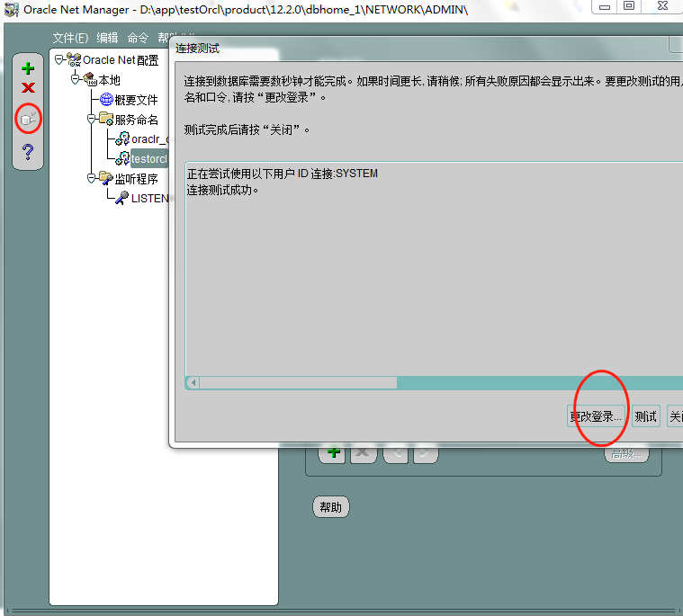
Task: Collapse the 本地 tree node
Action: point(75,79)
